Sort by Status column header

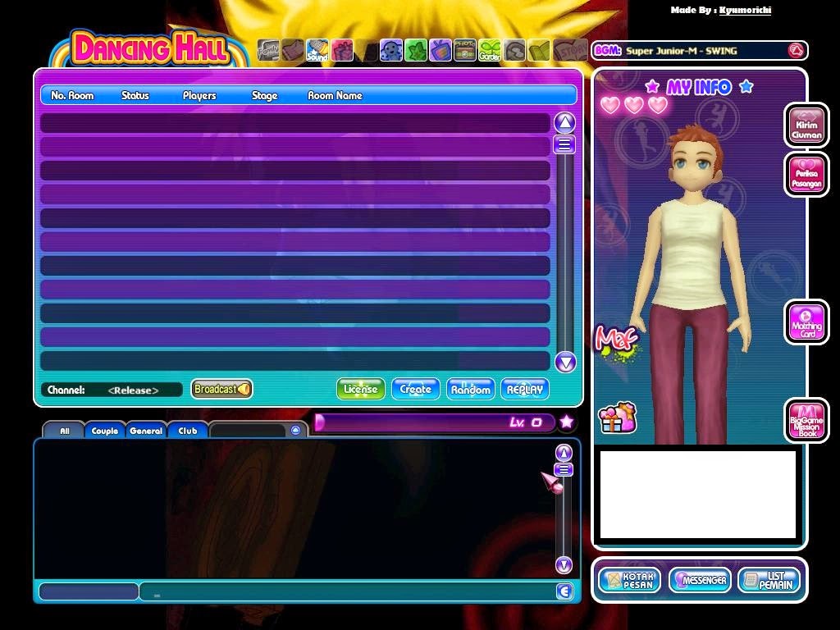pyautogui.click(x=135, y=95)
